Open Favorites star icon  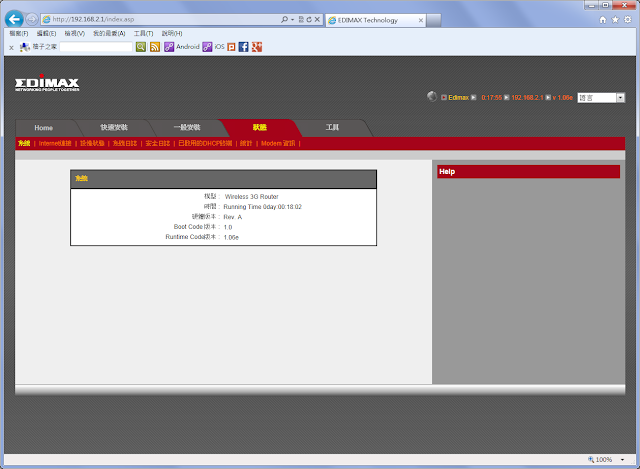point(615,20)
